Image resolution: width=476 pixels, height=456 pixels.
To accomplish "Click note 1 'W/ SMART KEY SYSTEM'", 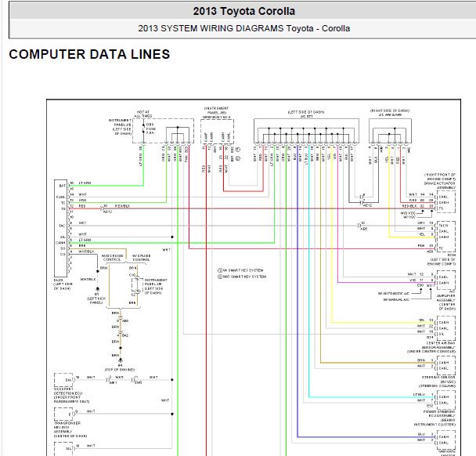I will pyautogui.click(x=240, y=270).
